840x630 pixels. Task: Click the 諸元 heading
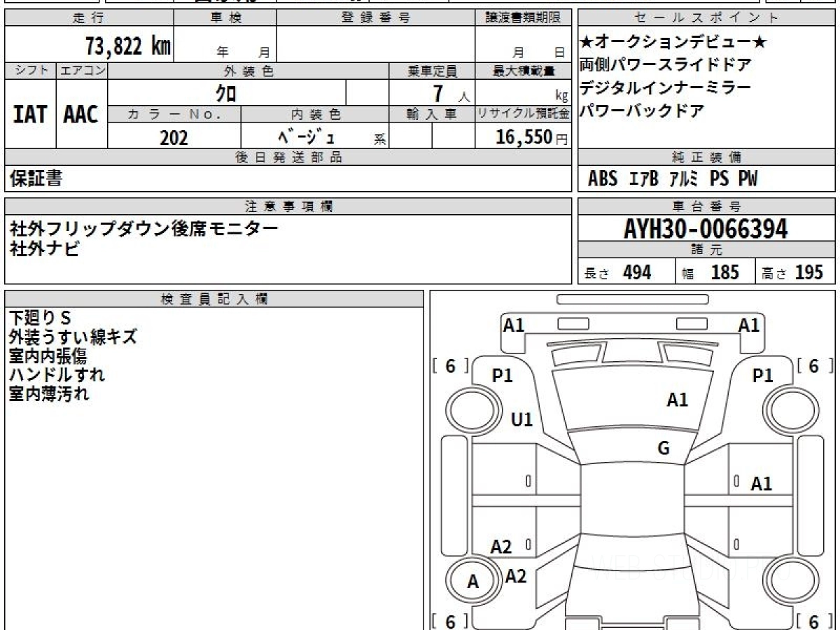click(706, 250)
